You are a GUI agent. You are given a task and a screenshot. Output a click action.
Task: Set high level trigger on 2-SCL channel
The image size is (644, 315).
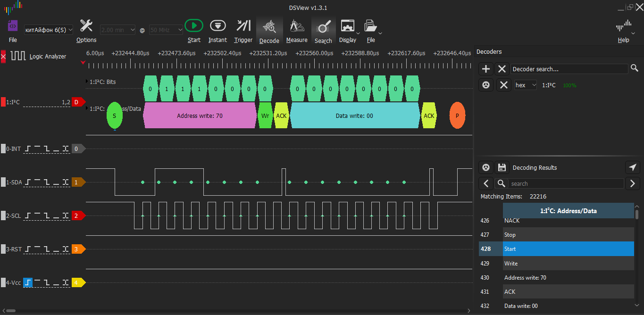coord(37,216)
